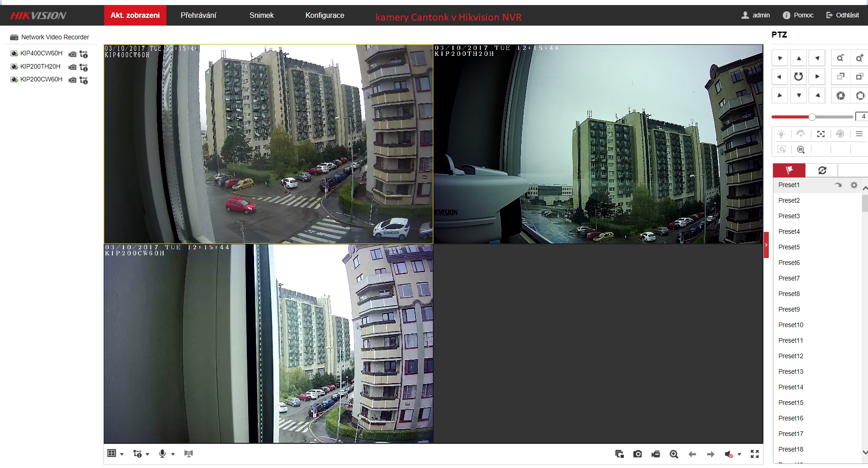Pan camera right with PTZ right arrow

pos(817,77)
